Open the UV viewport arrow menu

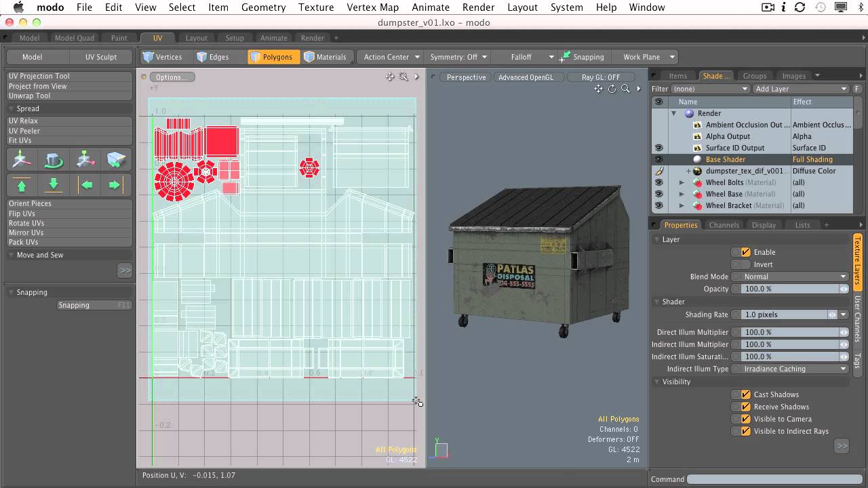point(416,77)
